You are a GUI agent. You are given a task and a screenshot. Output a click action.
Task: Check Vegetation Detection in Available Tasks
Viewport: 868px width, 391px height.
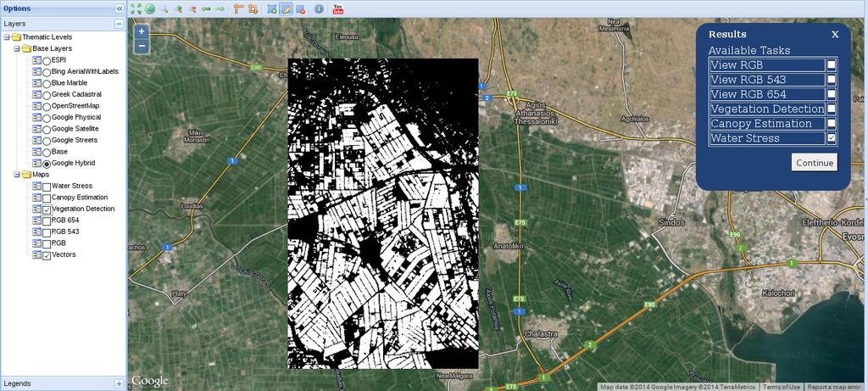(832, 109)
